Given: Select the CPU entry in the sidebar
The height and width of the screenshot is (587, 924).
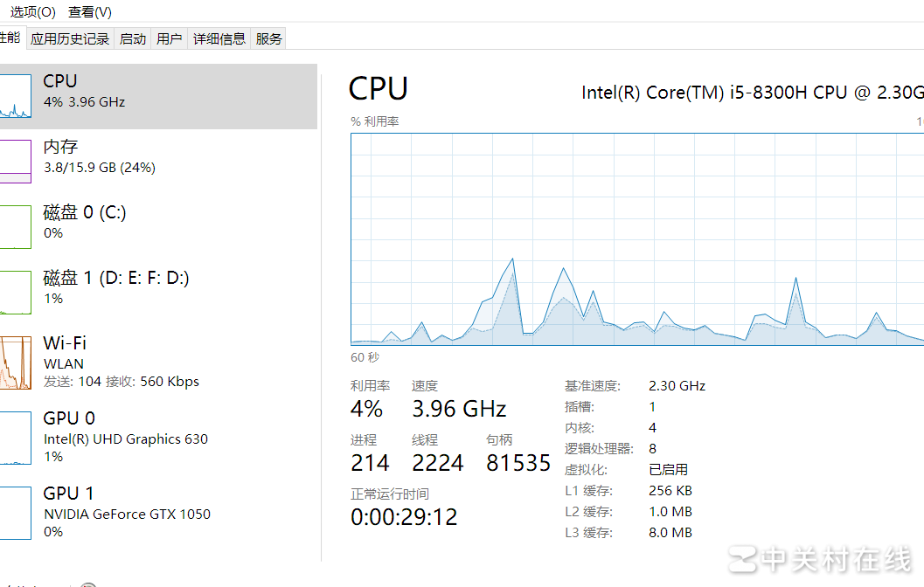Looking at the screenshot, I should pyautogui.click(x=131, y=90).
